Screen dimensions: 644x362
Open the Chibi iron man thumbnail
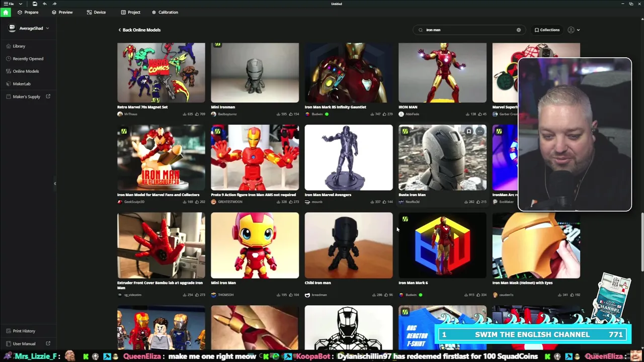tap(349, 245)
